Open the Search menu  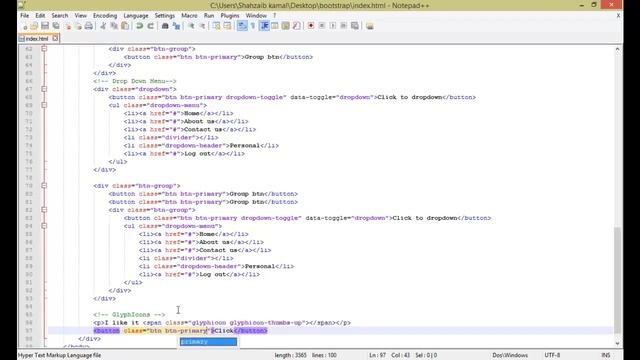60,16
